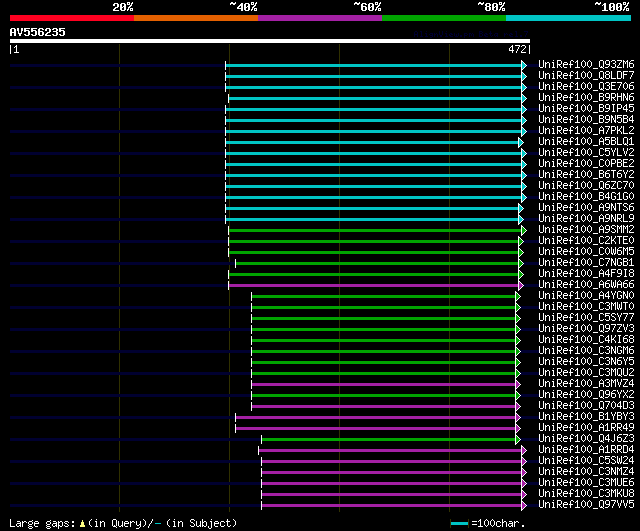Image resolution: width=640 pixels, height=531 pixels.
Task: Click the UniRef100_C2KTE0 text
Action: [586, 241]
